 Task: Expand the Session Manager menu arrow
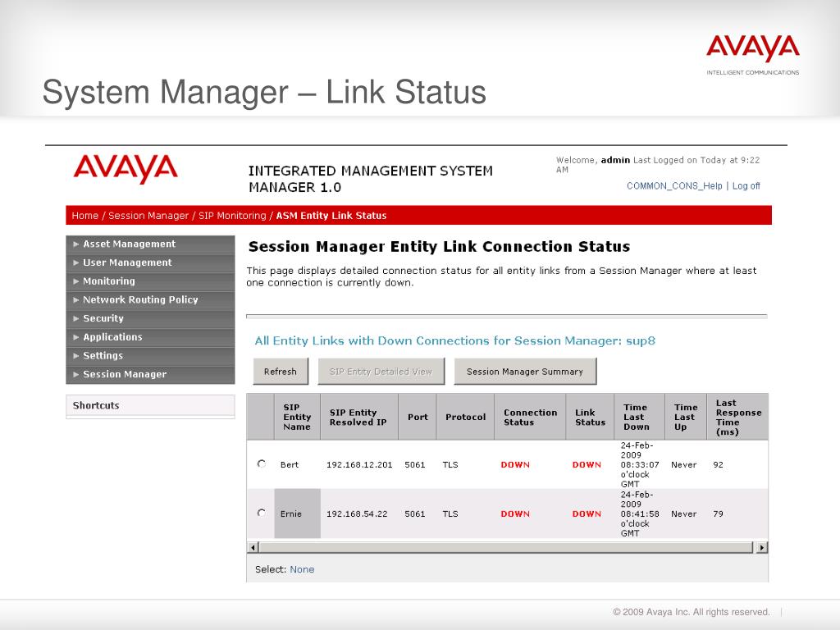pyautogui.click(x=76, y=374)
